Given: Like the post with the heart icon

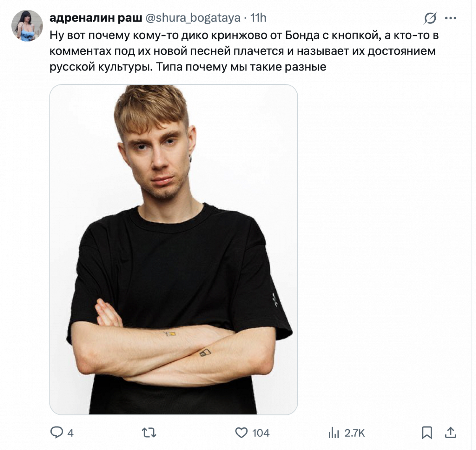Looking at the screenshot, I should 241,433.
